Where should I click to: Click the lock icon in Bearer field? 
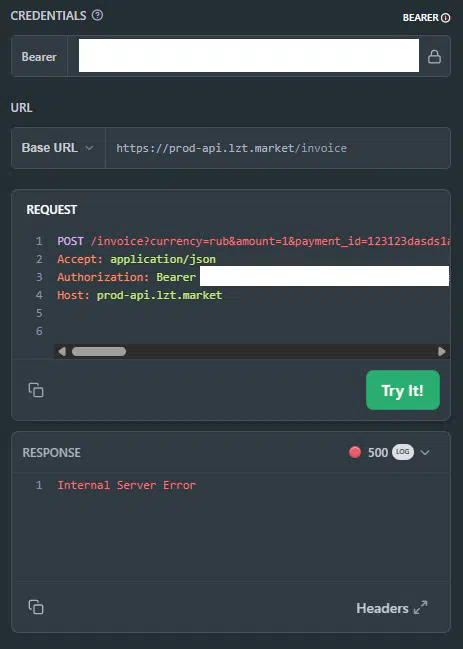coord(434,56)
